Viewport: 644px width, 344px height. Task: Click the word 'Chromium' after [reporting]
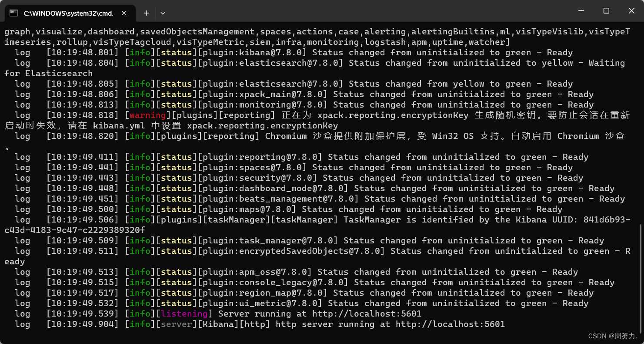pyautogui.click(x=286, y=136)
